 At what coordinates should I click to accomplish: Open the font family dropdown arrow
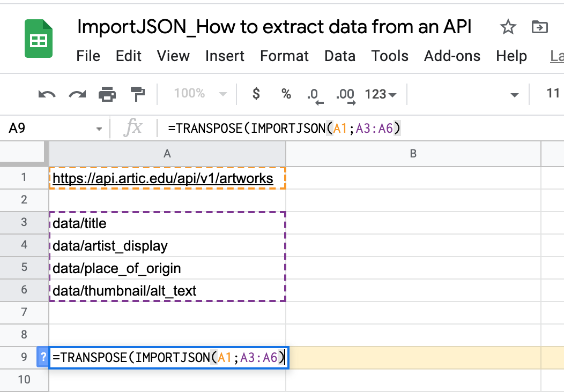[x=515, y=95]
